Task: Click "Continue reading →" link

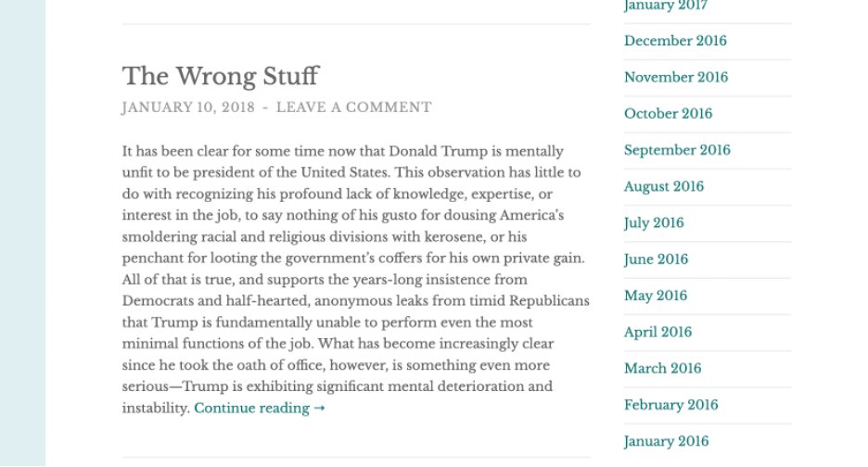Action: 259,409
